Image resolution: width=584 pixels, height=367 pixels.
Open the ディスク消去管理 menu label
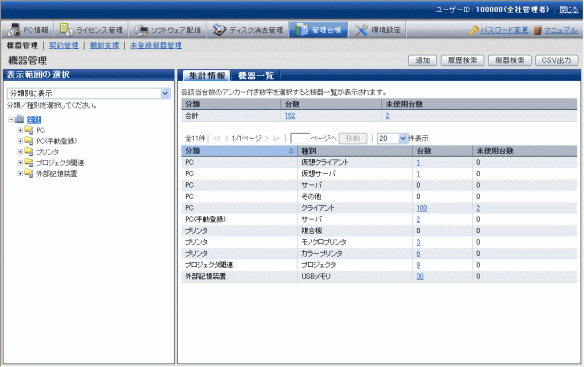256,30
